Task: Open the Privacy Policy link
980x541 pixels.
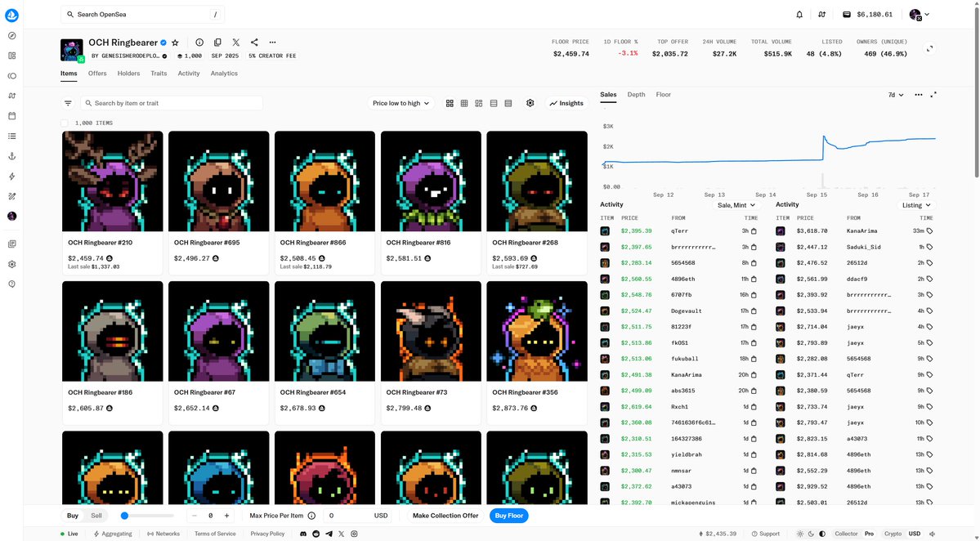Action: click(267, 534)
